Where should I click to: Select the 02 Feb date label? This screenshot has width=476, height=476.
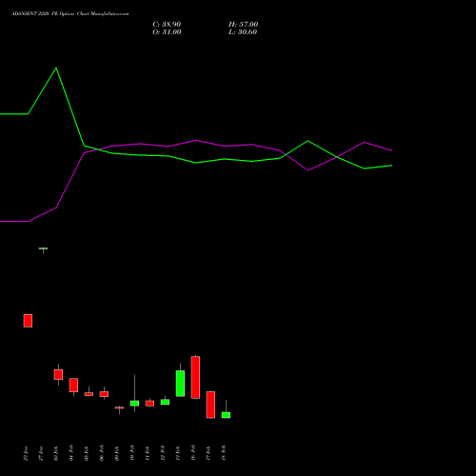56,452
